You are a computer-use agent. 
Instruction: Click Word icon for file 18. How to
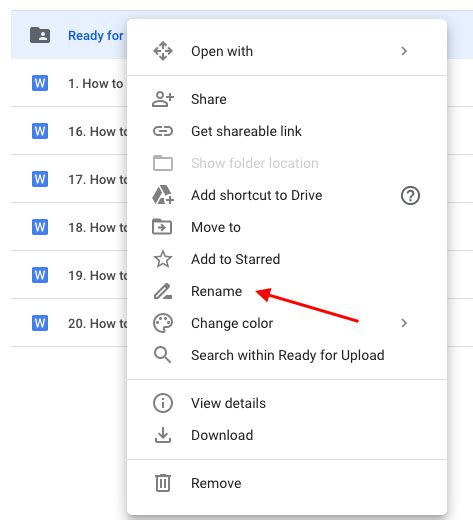(40, 227)
